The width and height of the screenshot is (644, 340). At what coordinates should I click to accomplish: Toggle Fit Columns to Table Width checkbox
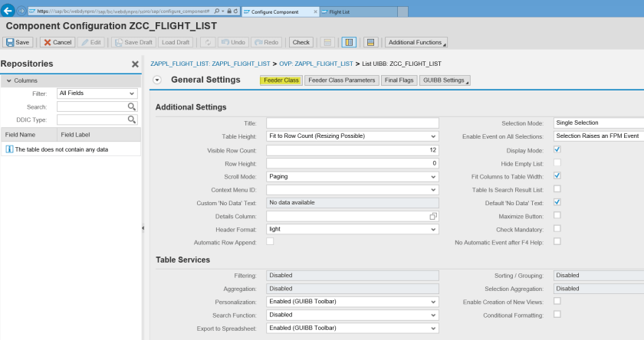pyautogui.click(x=557, y=176)
